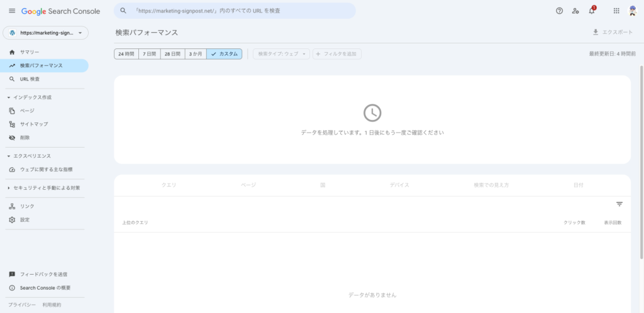Click the account profile avatar
Viewport: 644px width, 313px height.
pyautogui.click(x=632, y=11)
